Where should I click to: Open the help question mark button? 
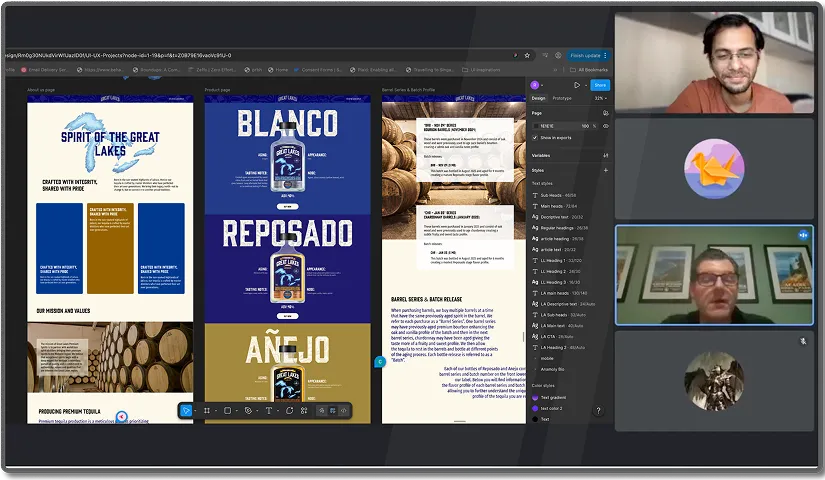(x=598, y=411)
